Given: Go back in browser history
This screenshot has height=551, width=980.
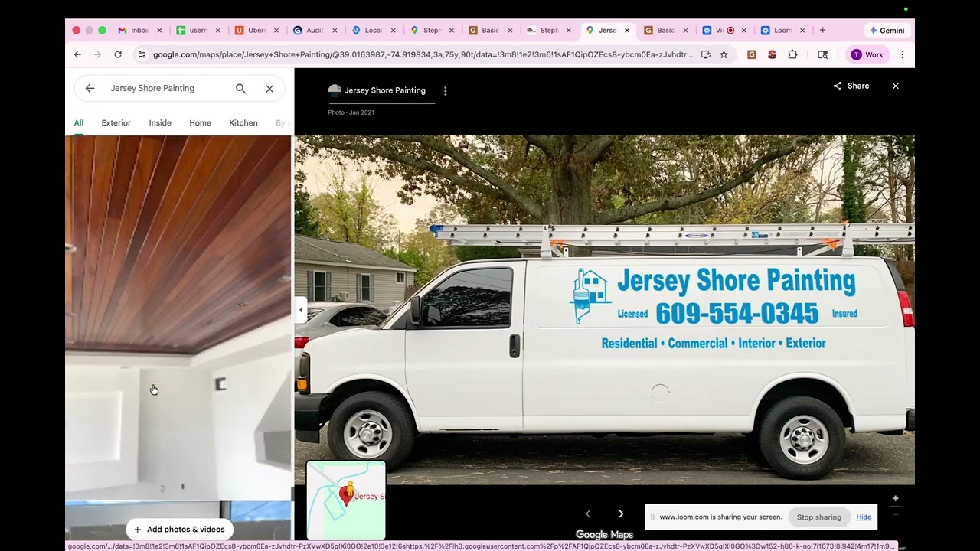Looking at the screenshot, I should [77, 54].
